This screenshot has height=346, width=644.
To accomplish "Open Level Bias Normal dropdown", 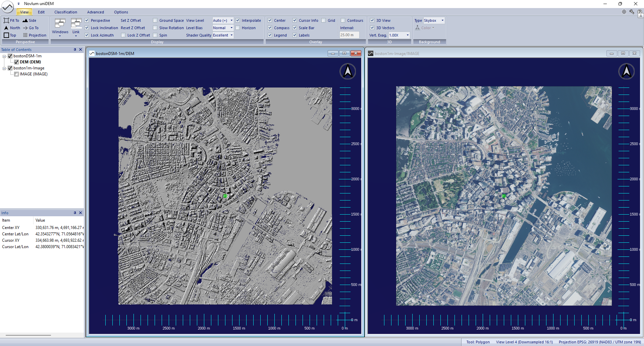I will 223,28.
